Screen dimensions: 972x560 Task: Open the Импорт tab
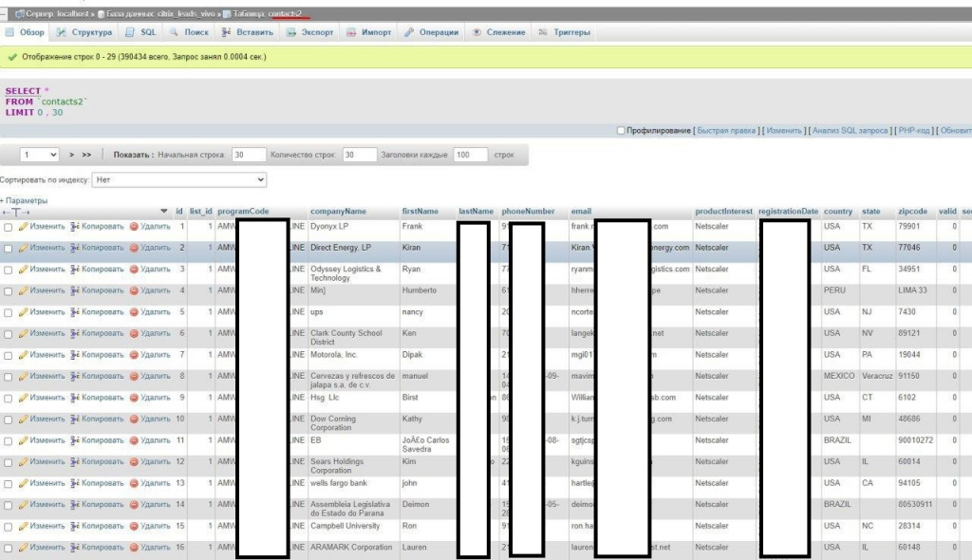point(369,32)
